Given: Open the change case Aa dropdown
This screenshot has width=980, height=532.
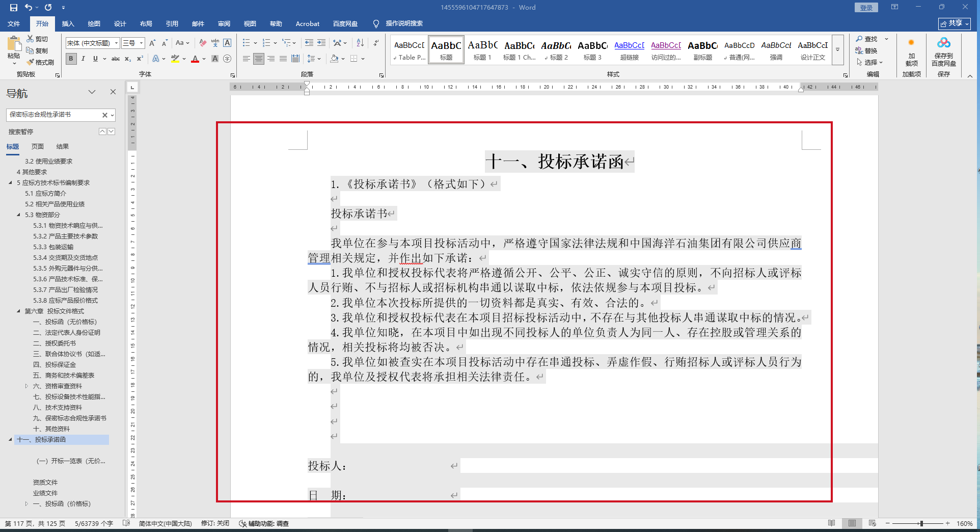Looking at the screenshot, I should (x=182, y=43).
